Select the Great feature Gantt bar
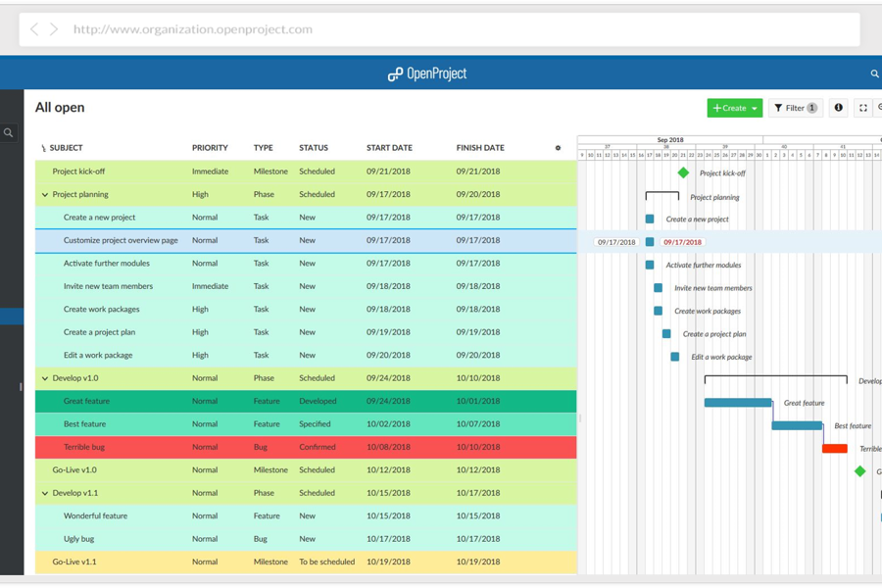 pyautogui.click(x=738, y=403)
